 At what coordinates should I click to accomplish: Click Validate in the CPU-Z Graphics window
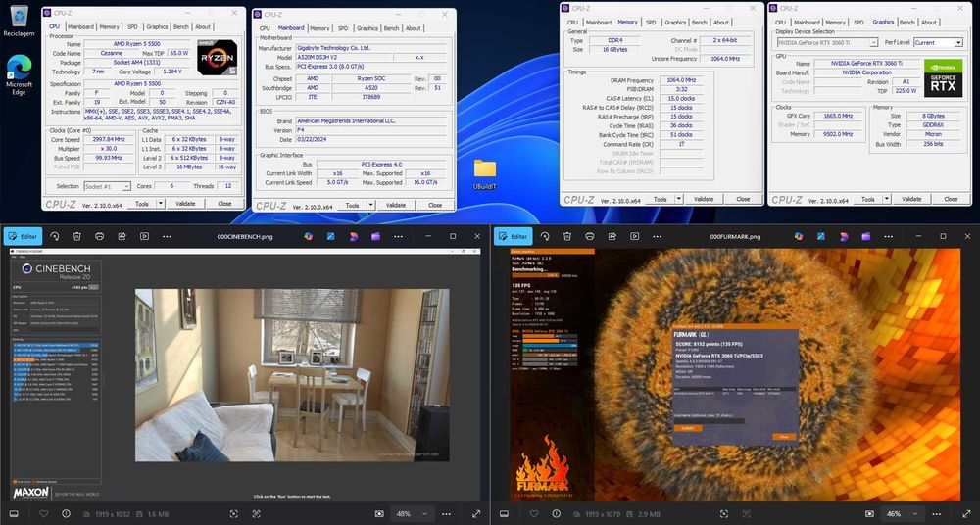point(911,199)
